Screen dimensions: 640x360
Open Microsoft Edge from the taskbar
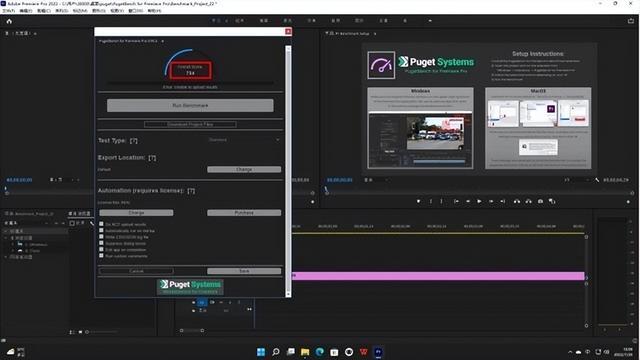point(320,352)
